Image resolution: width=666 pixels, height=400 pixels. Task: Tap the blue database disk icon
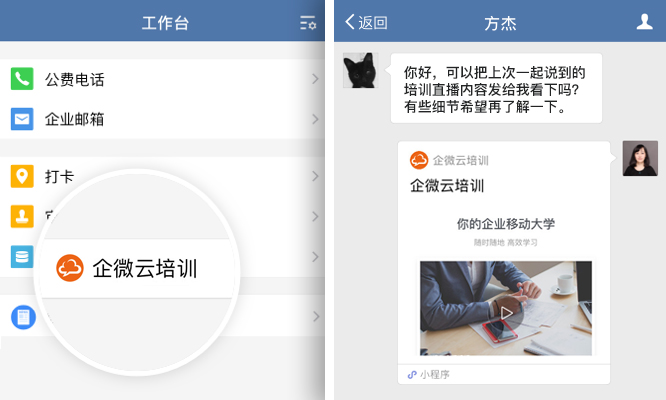pos(22,256)
